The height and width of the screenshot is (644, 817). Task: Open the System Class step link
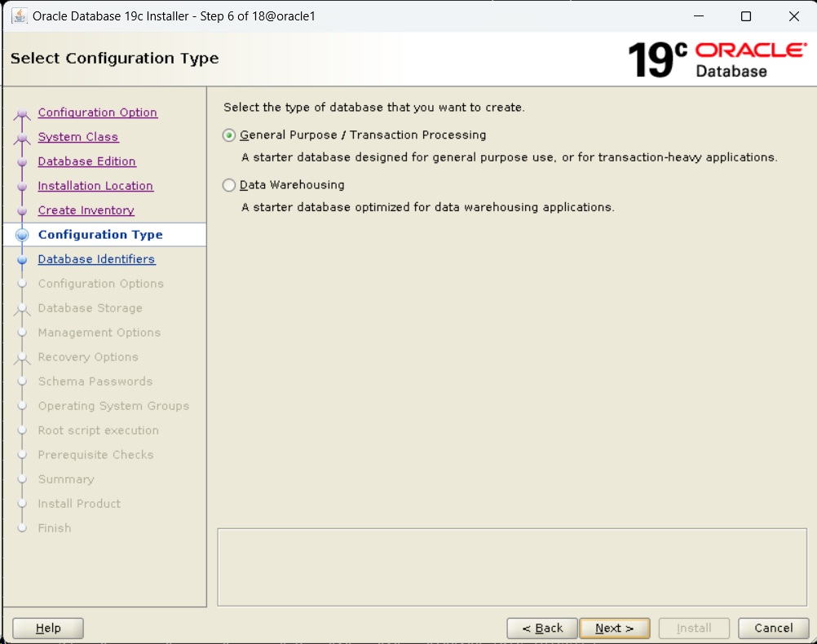77,137
